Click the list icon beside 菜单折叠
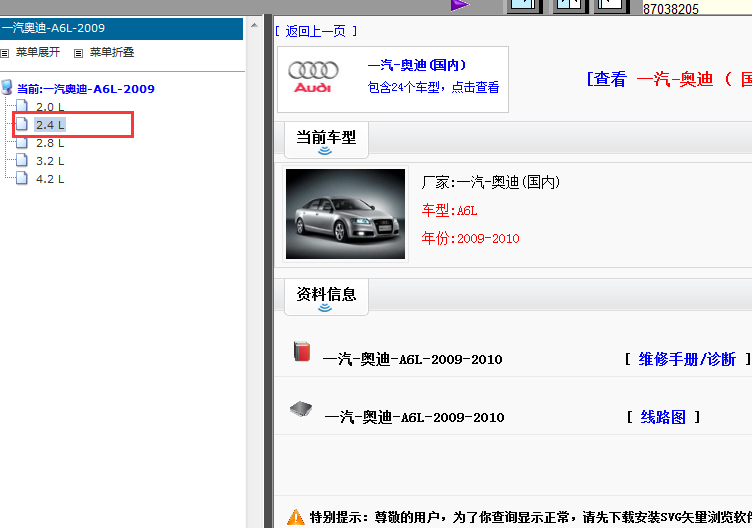This screenshot has width=752, height=528. [78, 53]
